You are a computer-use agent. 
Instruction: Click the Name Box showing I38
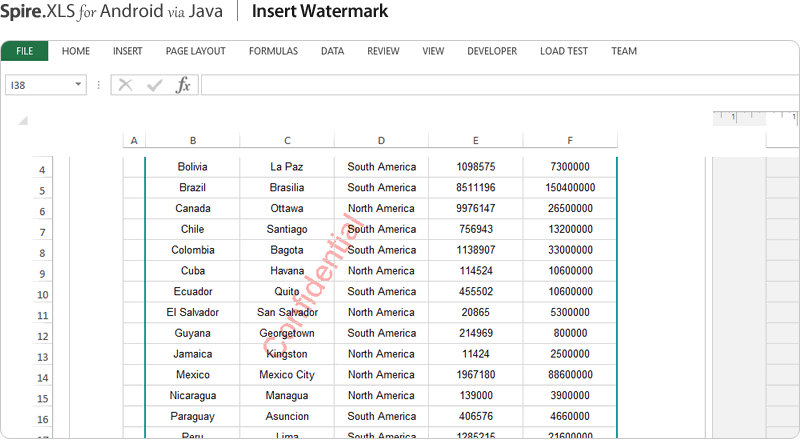click(x=38, y=86)
